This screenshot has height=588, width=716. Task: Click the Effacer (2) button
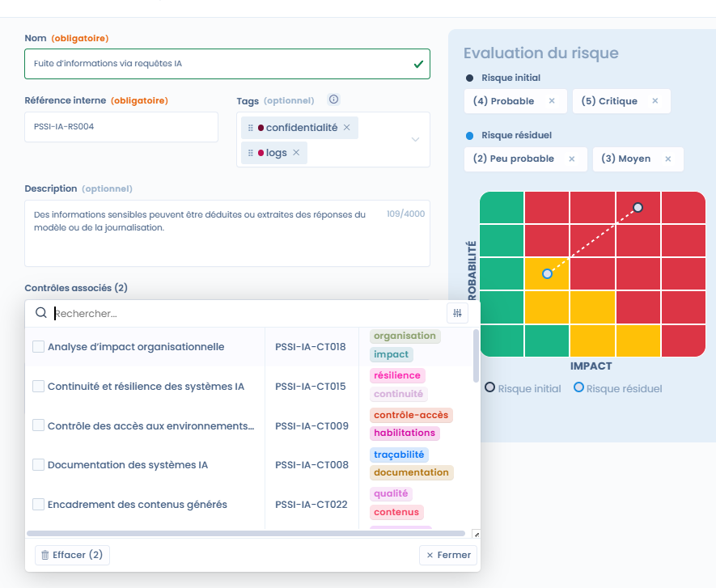coord(72,555)
